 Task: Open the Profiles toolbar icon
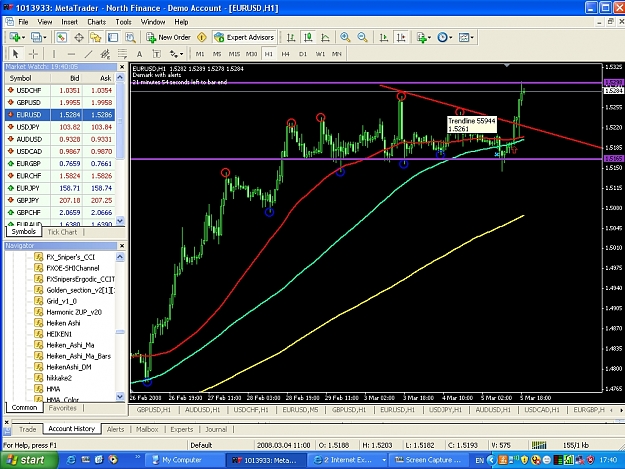[36, 37]
